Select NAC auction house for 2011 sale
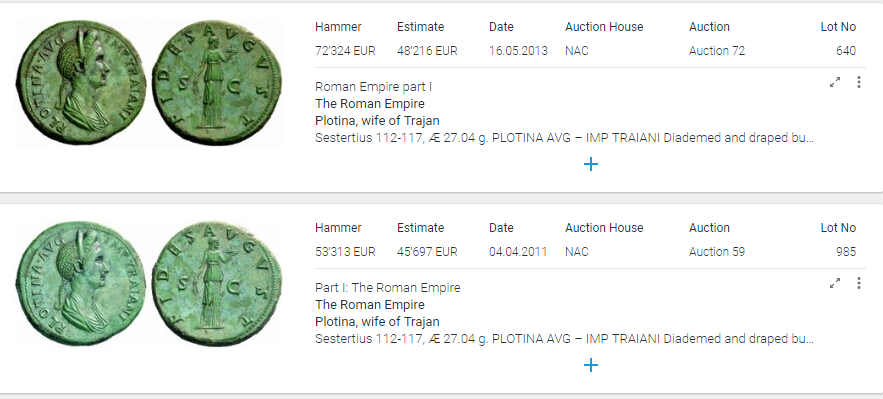Viewport: 883px width, 399px height. point(577,252)
